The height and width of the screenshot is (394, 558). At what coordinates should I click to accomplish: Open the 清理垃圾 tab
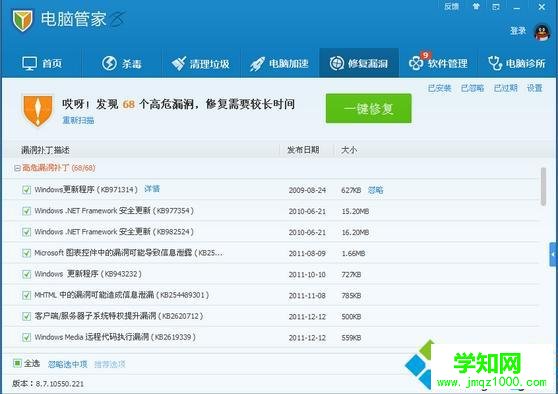point(200,63)
